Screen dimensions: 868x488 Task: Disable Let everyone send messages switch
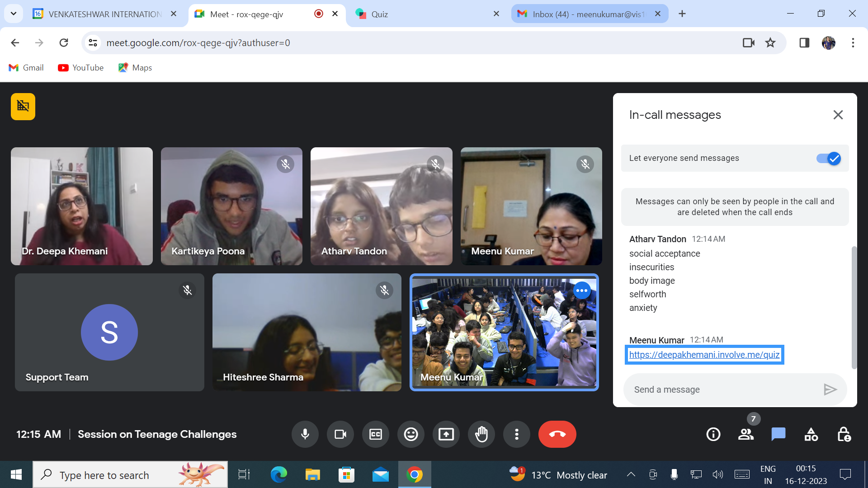tap(828, 159)
